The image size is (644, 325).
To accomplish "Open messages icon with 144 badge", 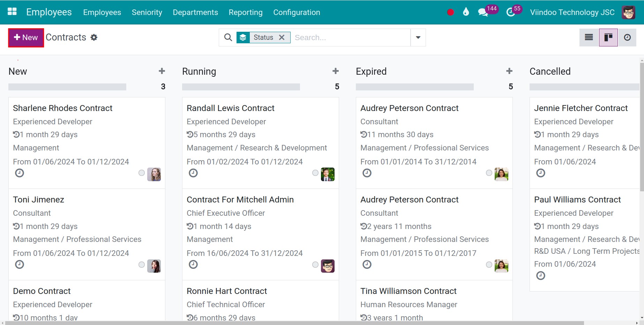I will 483,12.
